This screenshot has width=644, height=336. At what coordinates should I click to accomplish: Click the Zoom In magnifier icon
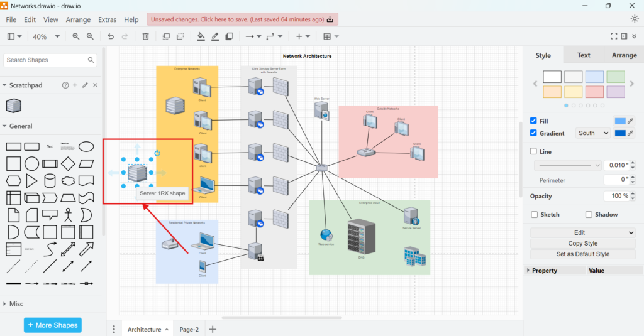pyautogui.click(x=76, y=36)
